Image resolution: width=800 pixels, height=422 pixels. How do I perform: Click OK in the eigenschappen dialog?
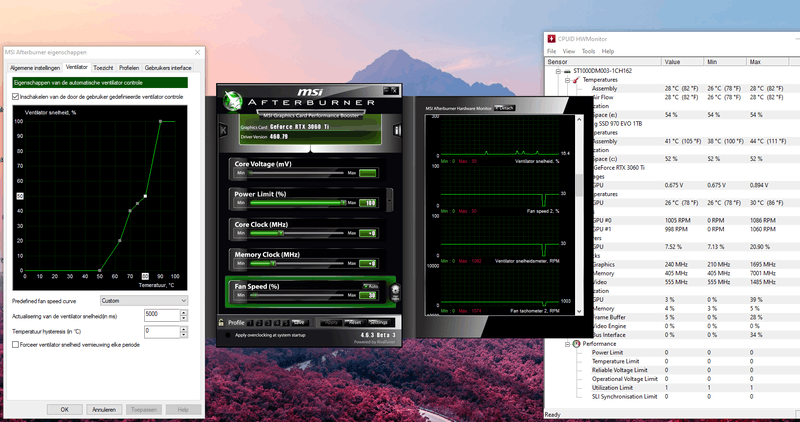(x=64, y=409)
